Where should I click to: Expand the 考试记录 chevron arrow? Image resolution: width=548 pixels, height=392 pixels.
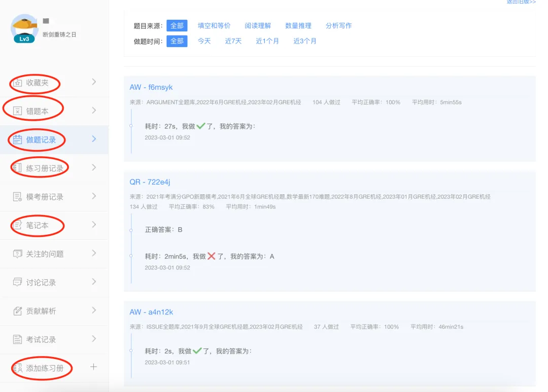(x=94, y=339)
